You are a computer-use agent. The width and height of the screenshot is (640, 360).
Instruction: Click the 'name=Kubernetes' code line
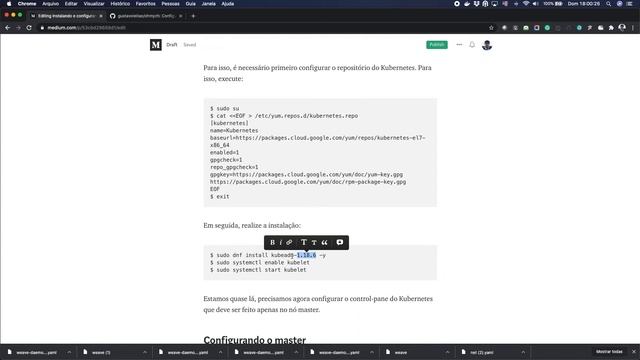234,130
